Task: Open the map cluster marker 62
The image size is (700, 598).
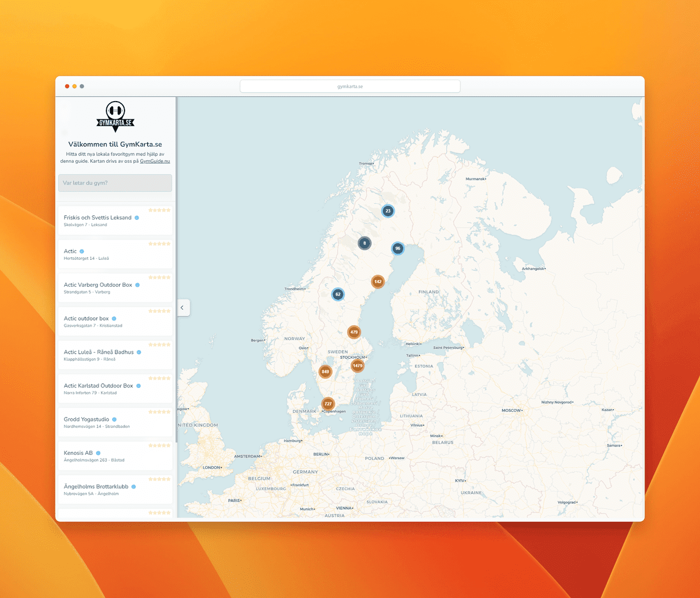Action: coord(338,295)
